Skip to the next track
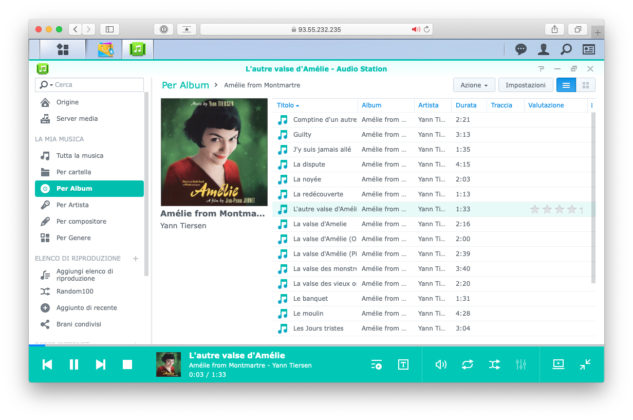The image size is (633, 420). click(101, 365)
